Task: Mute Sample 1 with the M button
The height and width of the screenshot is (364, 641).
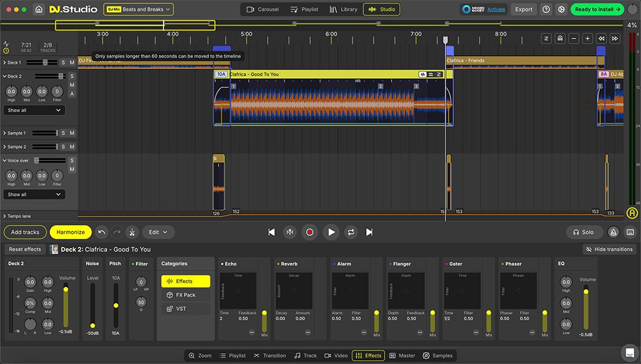Action: click(x=72, y=133)
